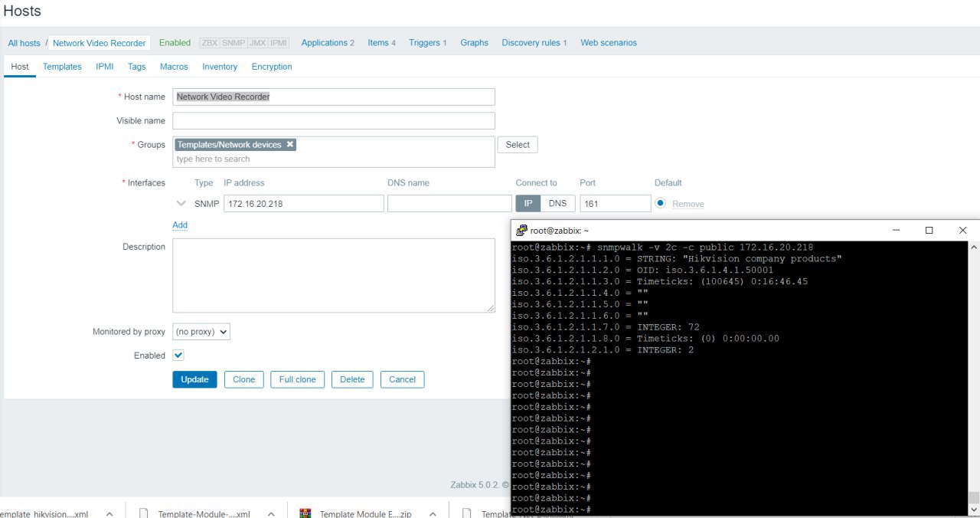Click the PuTTY icon in terminal title bar

click(522, 230)
